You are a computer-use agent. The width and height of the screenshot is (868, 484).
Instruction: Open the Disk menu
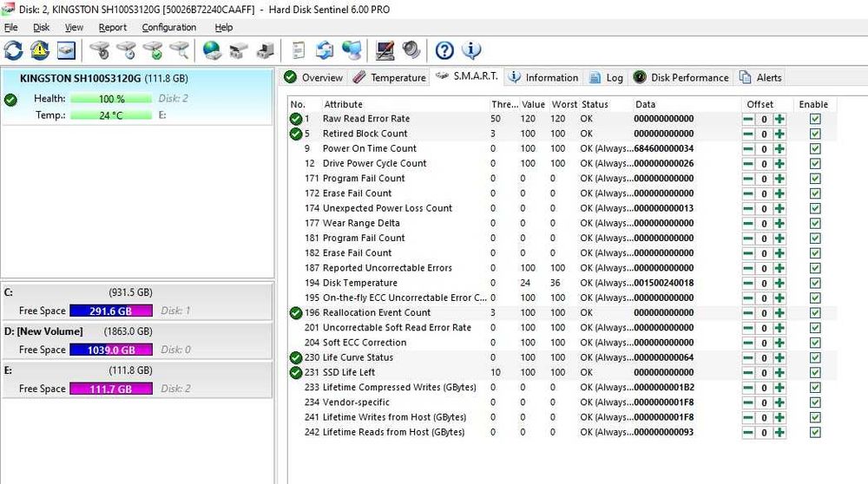(41, 27)
